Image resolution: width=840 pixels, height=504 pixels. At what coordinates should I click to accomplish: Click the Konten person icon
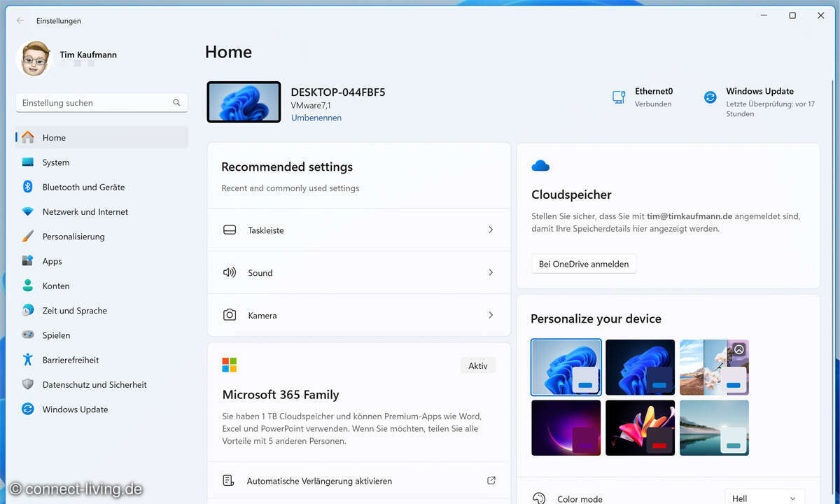(x=28, y=286)
